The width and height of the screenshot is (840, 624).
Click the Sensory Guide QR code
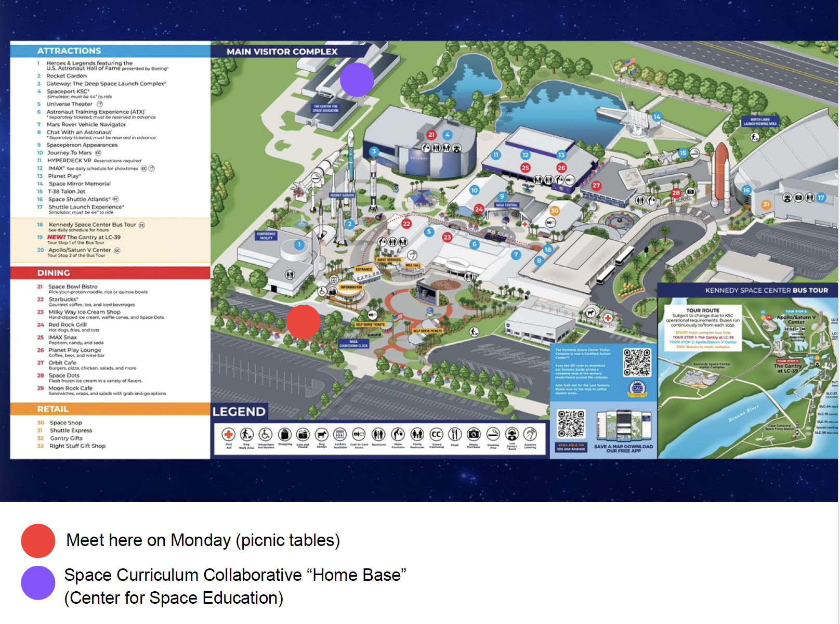(637, 363)
